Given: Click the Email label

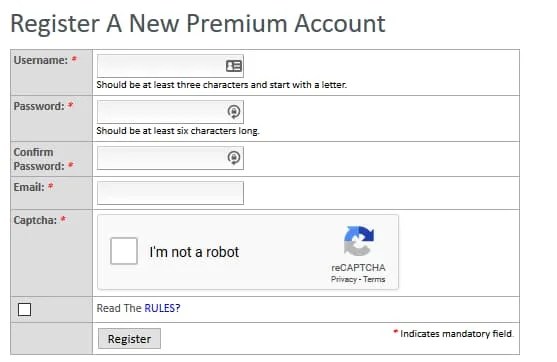Looking at the screenshot, I should (x=29, y=187).
